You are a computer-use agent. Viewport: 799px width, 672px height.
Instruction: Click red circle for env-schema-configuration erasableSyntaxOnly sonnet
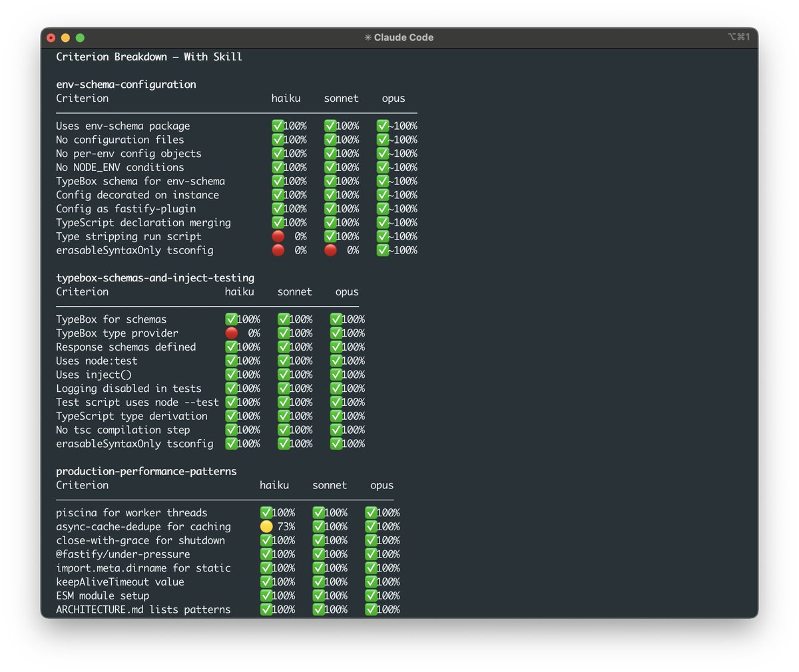click(x=330, y=250)
